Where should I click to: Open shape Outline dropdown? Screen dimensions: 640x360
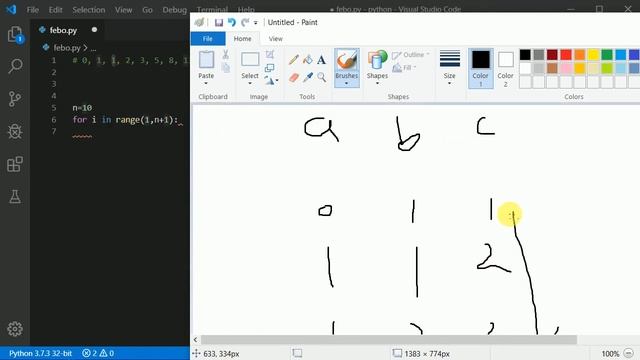[x=411, y=55]
